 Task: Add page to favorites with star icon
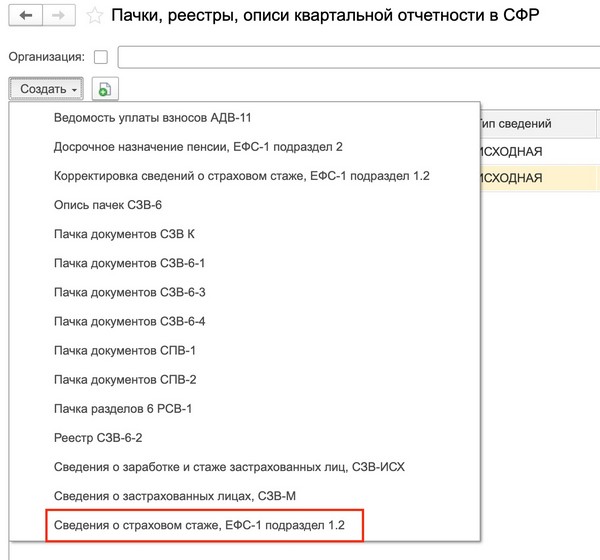(94, 16)
